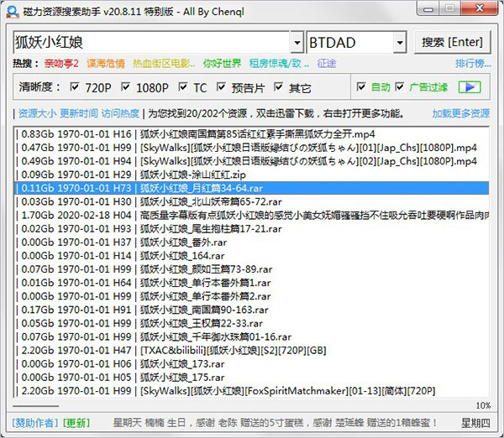Click inside the search keyword input field

(151, 43)
